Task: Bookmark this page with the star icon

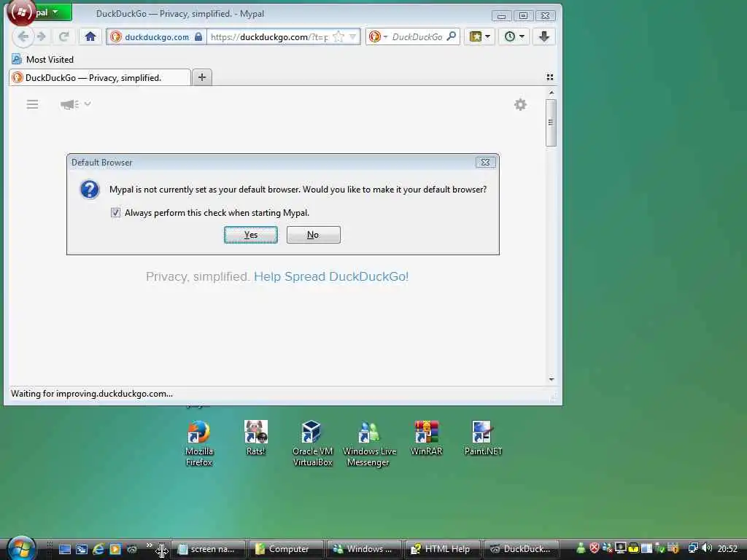Action: point(338,36)
